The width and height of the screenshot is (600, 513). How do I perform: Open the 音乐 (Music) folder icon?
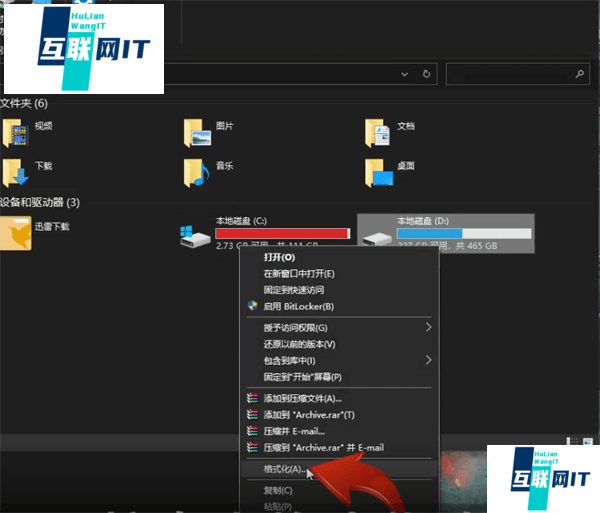click(196, 171)
